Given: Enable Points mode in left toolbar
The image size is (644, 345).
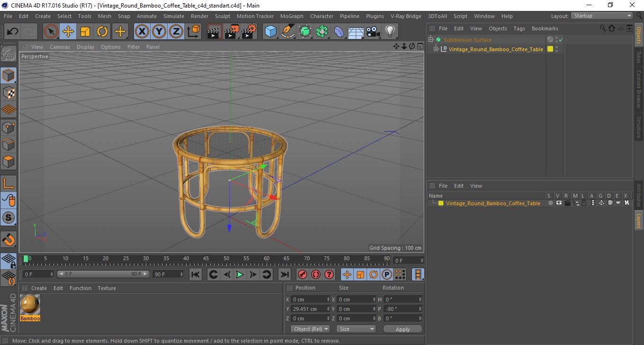Looking at the screenshot, I should click(x=9, y=127).
